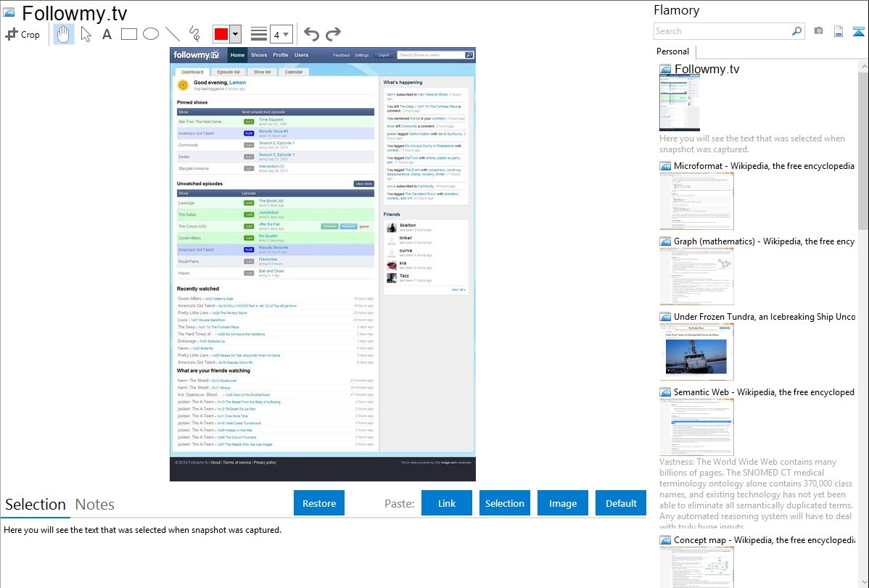
Task: Open the Semantic Web snapshot thumbnail
Action: pyautogui.click(x=696, y=427)
